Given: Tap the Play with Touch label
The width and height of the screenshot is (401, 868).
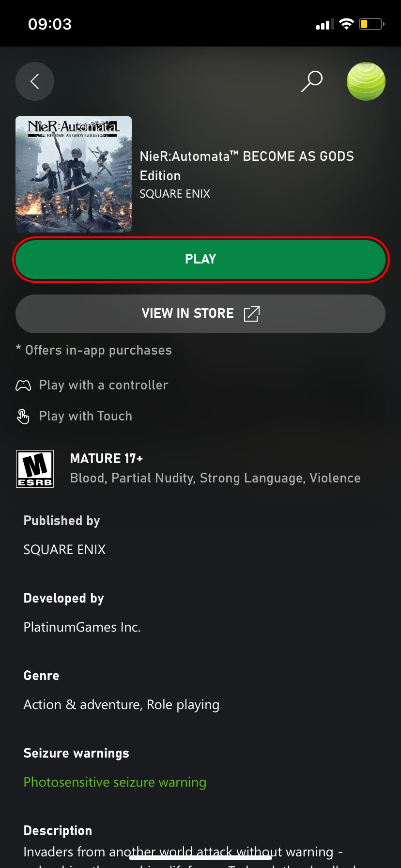Looking at the screenshot, I should (x=86, y=416).
